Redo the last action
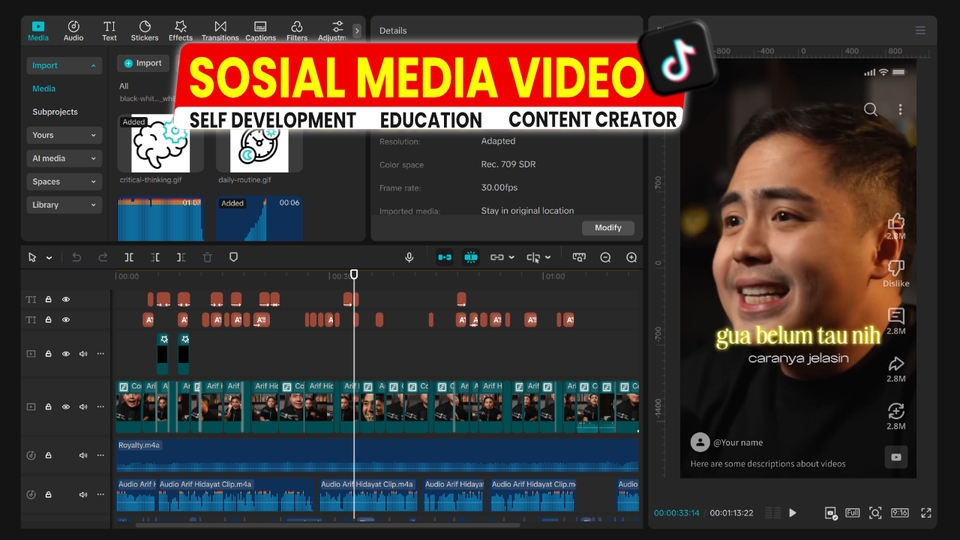Image resolution: width=960 pixels, height=540 pixels. 103,258
